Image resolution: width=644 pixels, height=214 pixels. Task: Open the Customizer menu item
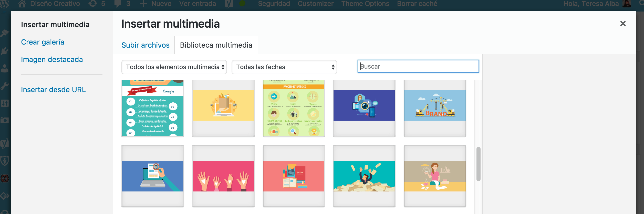(x=316, y=4)
